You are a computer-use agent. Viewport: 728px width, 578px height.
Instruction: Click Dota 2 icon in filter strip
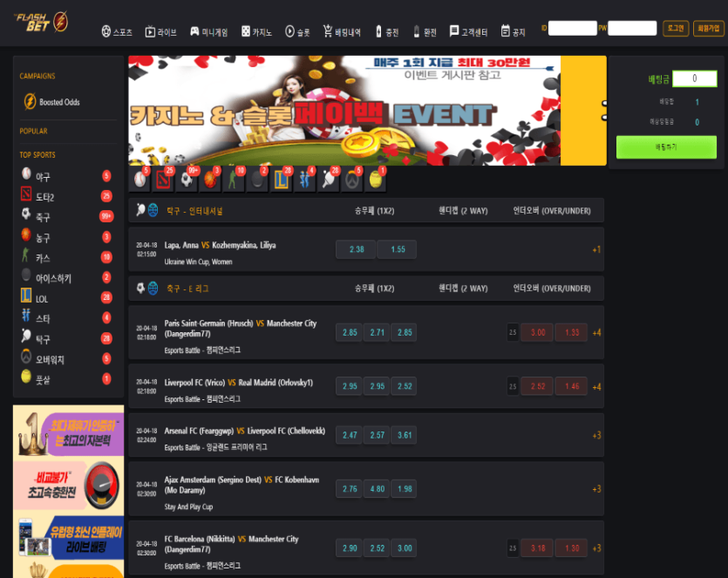tap(163, 180)
